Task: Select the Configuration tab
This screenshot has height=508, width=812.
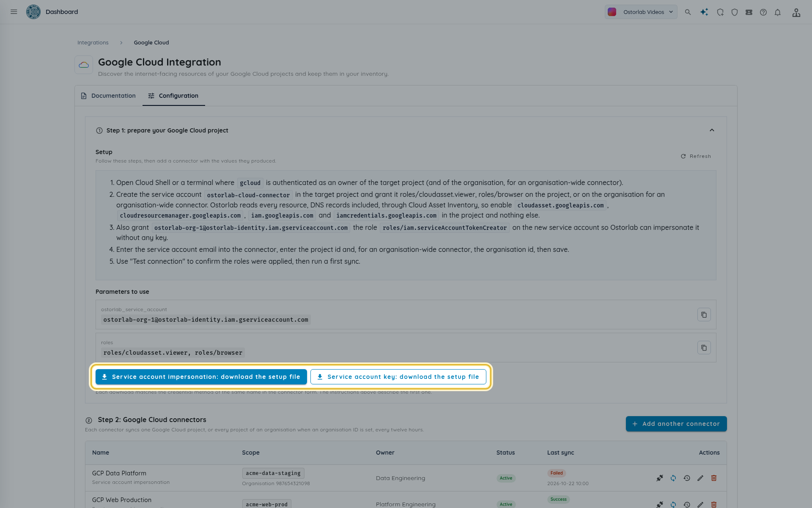Action: click(173, 96)
